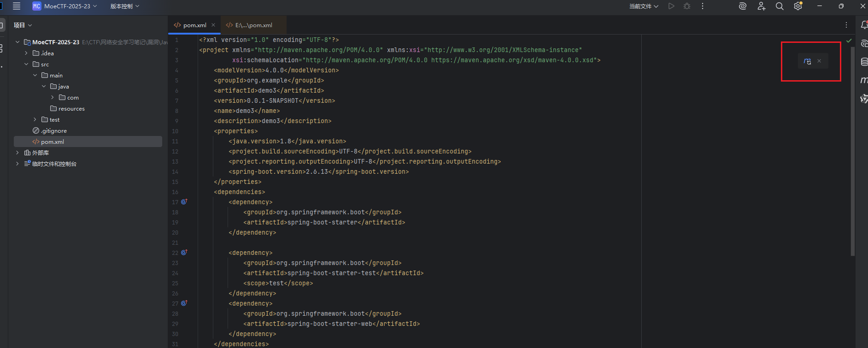Open the hamburger main menu
The width and height of the screenshot is (868, 348).
(x=17, y=6)
